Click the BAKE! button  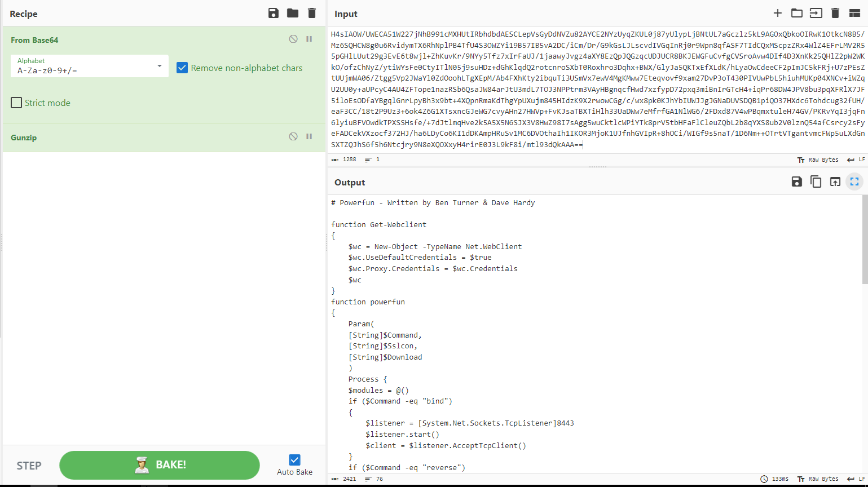(160, 465)
